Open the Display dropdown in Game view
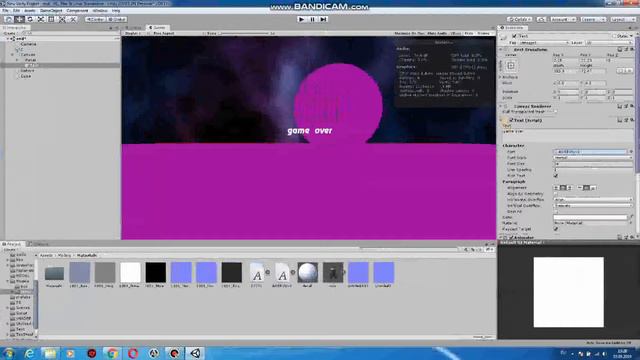The width and height of the screenshot is (640, 360). pos(133,33)
